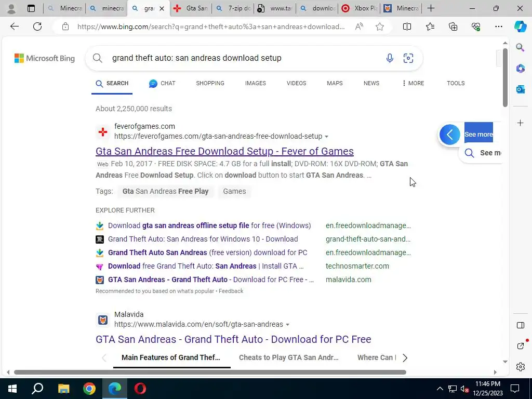Expand malavida.com URL dropdown arrow

pyautogui.click(x=287, y=325)
